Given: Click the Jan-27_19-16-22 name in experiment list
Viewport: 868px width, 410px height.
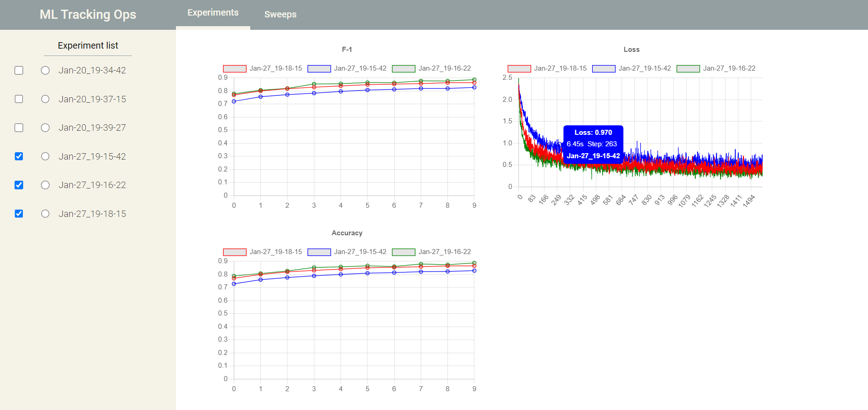Looking at the screenshot, I should 92,185.
